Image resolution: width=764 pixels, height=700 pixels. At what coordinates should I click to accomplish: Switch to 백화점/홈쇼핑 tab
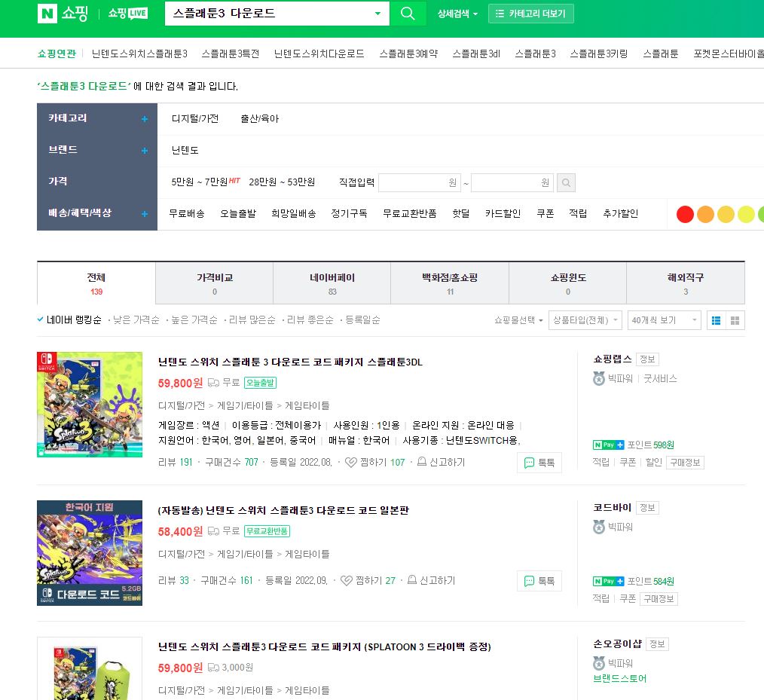[x=450, y=283]
